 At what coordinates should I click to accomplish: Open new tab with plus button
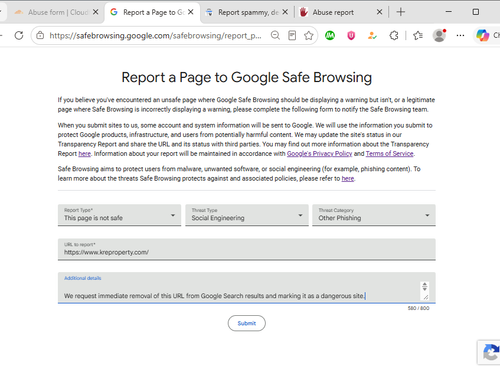pos(401,12)
